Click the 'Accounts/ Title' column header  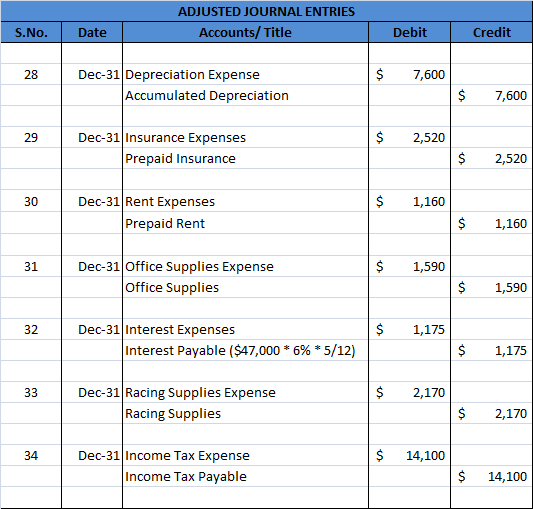point(245,32)
